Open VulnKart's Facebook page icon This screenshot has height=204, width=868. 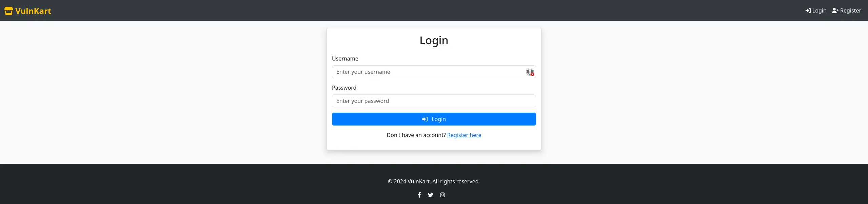pyautogui.click(x=419, y=195)
